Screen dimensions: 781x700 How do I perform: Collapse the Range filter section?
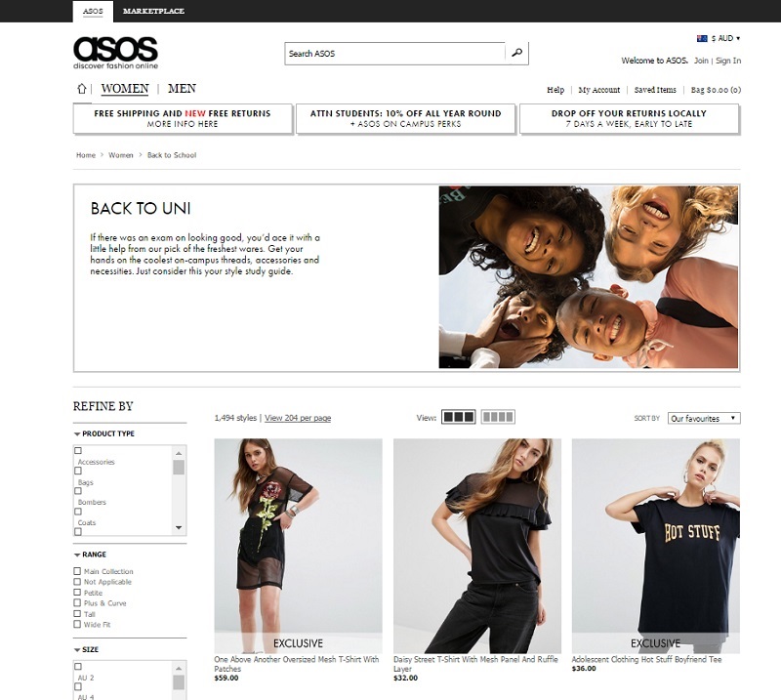click(90, 555)
